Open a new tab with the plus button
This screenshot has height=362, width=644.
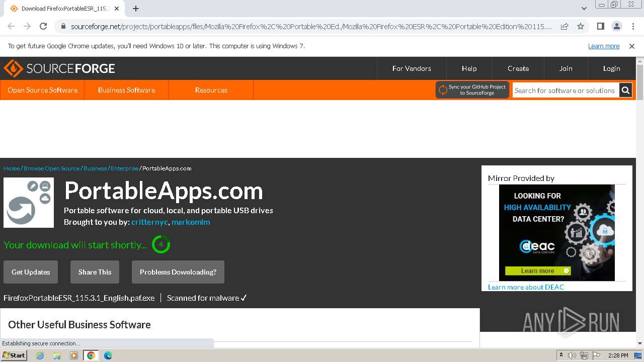tap(136, 9)
